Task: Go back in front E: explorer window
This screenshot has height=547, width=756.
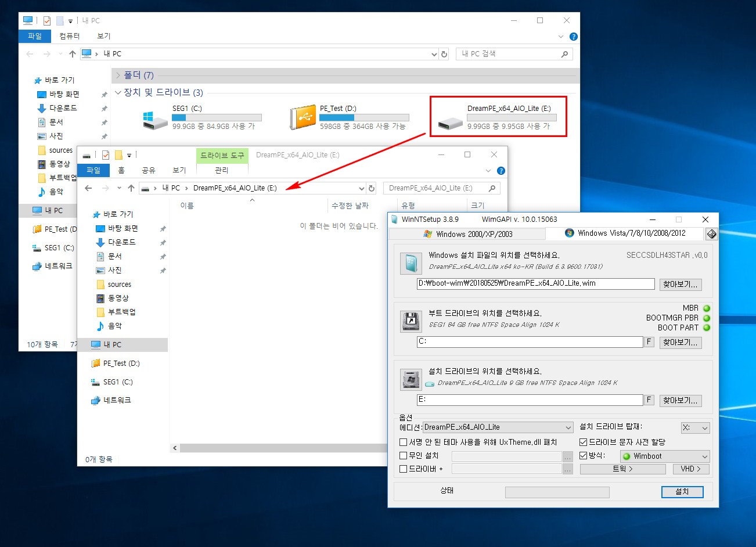Action: click(x=88, y=188)
